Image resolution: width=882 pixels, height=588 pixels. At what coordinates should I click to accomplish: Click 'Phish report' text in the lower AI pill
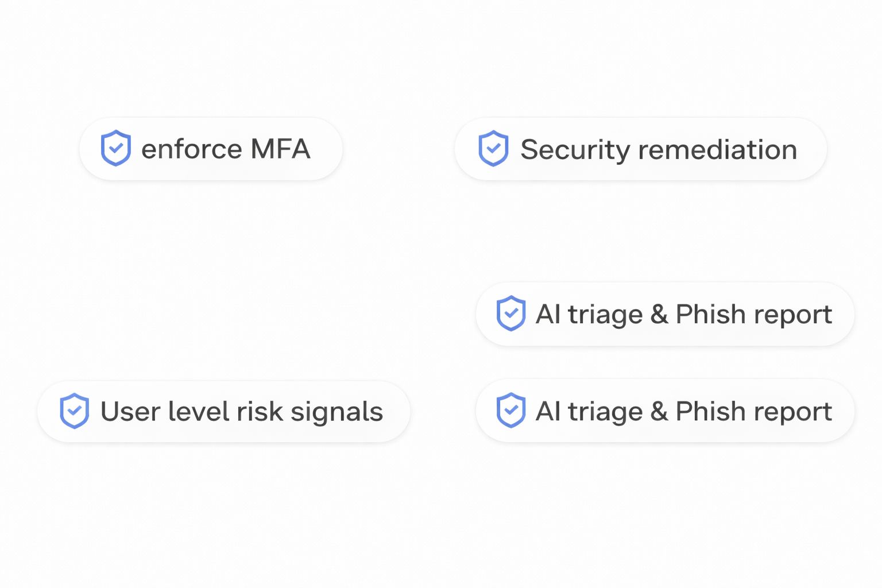[x=753, y=411]
